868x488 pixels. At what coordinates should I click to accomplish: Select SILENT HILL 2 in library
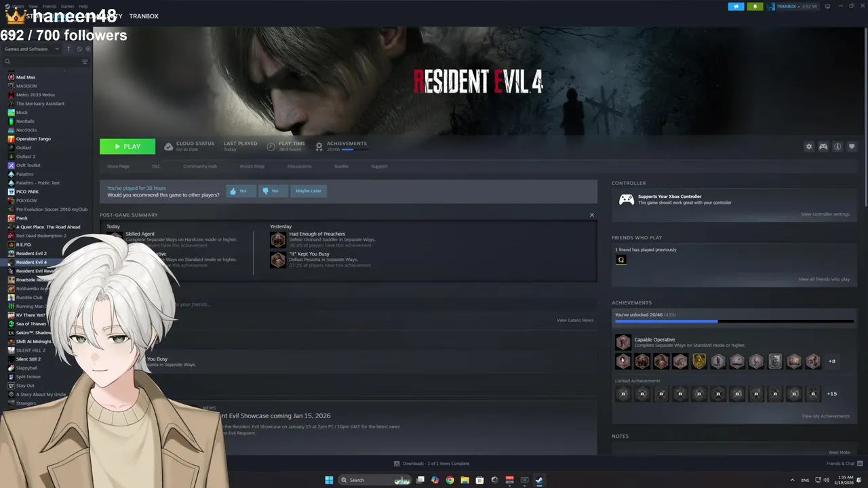pyautogui.click(x=31, y=350)
